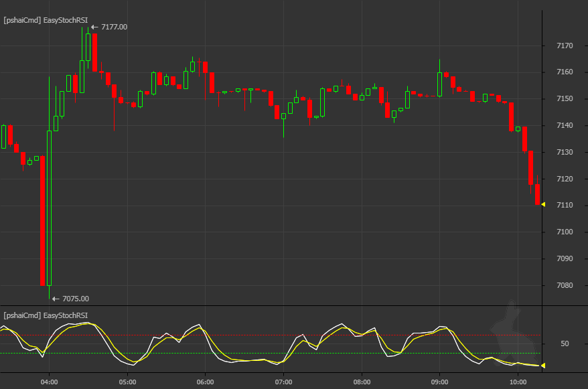The width and height of the screenshot is (588, 389).
Task: Click the last red candle near 7110
Action: pos(537,194)
